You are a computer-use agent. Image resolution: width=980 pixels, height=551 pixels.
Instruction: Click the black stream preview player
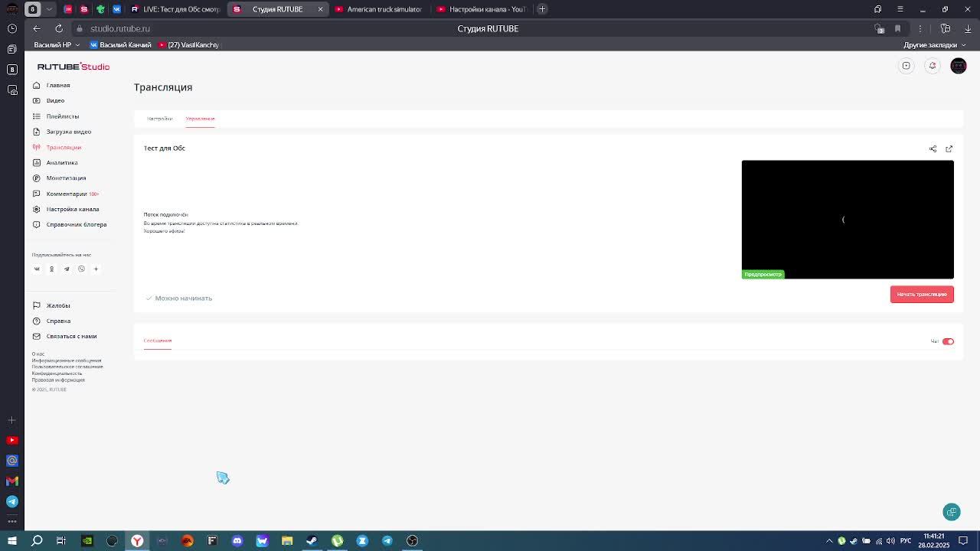click(848, 220)
